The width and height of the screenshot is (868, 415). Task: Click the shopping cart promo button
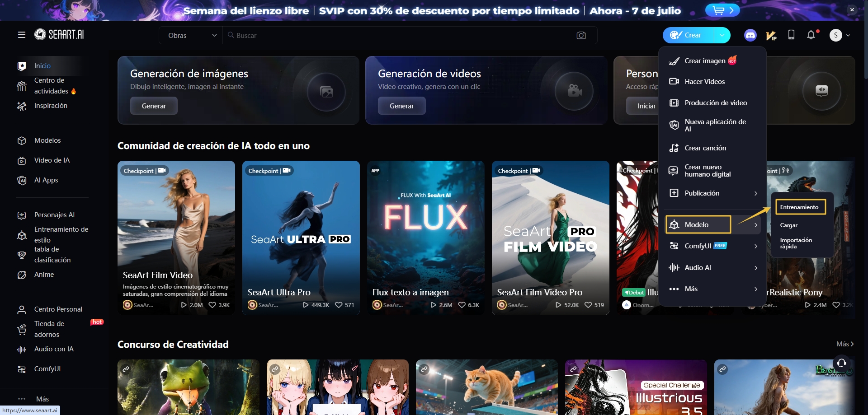[x=722, y=10]
